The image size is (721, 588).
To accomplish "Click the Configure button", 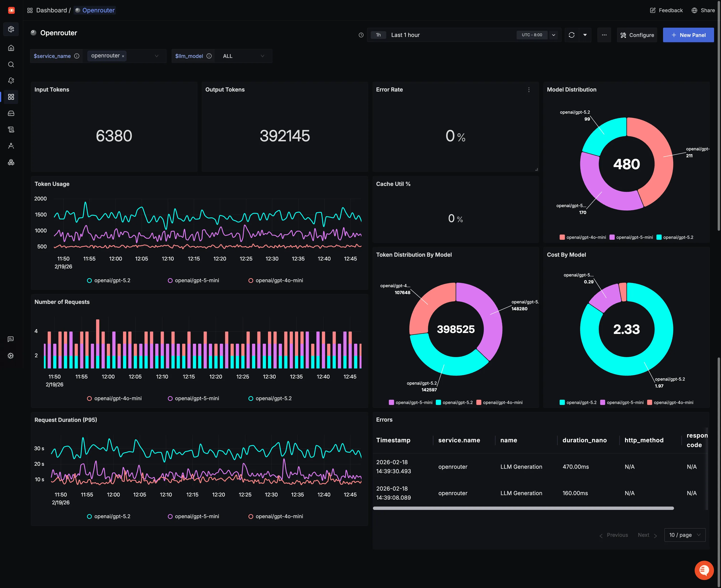I will pyautogui.click(x=637, y=35).
